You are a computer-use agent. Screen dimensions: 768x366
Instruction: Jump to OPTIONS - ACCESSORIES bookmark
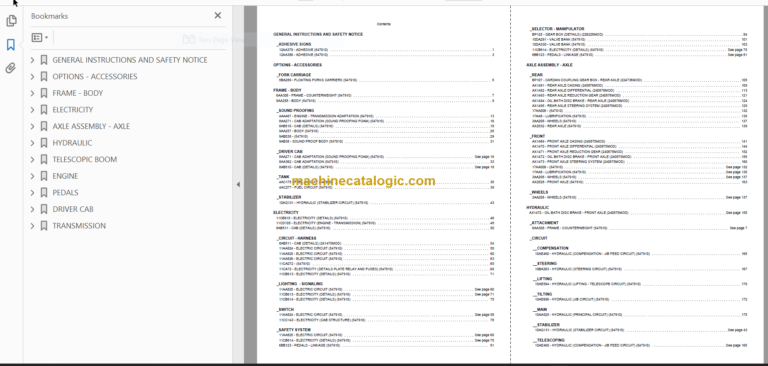(95, 76)
